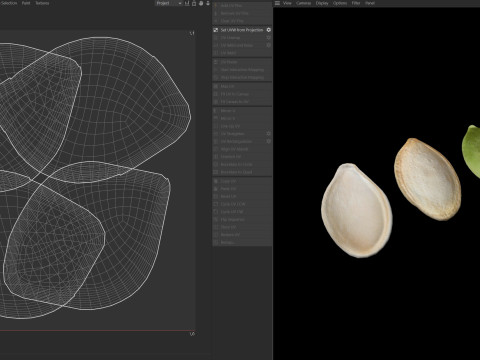The width and height of the screenshot is (480, 360).
Task: Open the gear options for UV Rectangularize
Action: coord(269,141)
